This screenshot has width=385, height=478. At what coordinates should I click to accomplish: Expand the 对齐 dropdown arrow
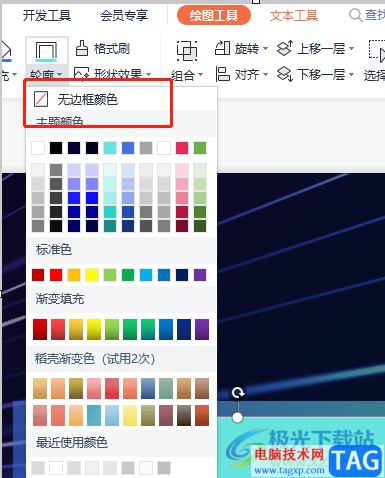pos(265,74)
